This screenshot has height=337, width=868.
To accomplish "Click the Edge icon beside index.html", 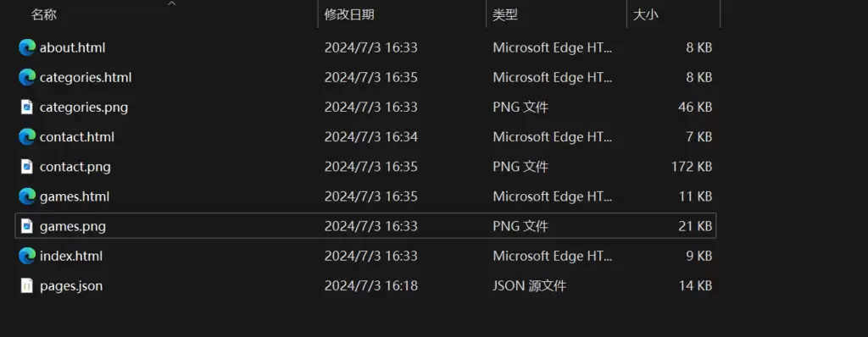I will pyautogui.click(x=26, y=256).
